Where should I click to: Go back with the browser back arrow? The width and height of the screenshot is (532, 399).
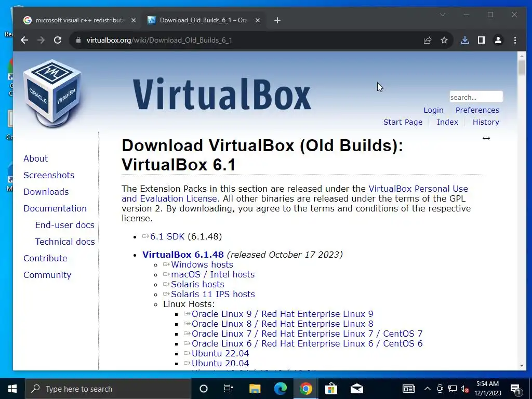24,40
